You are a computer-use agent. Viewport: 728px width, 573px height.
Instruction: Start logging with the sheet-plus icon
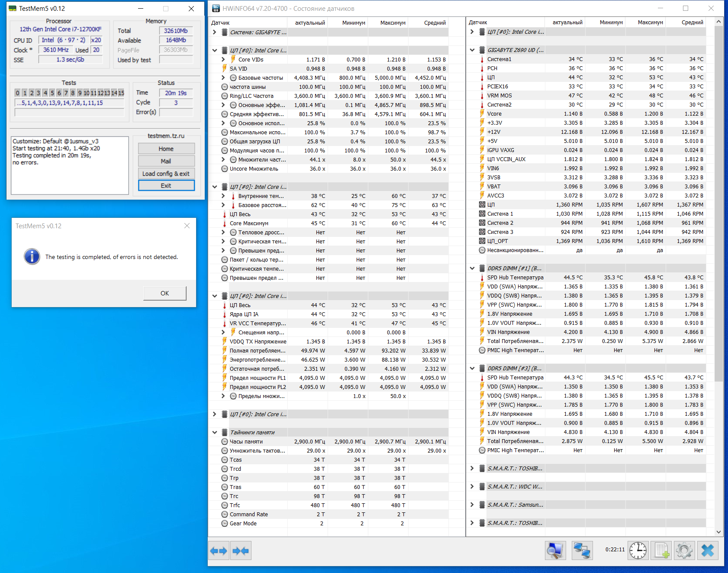click(662, 550)
